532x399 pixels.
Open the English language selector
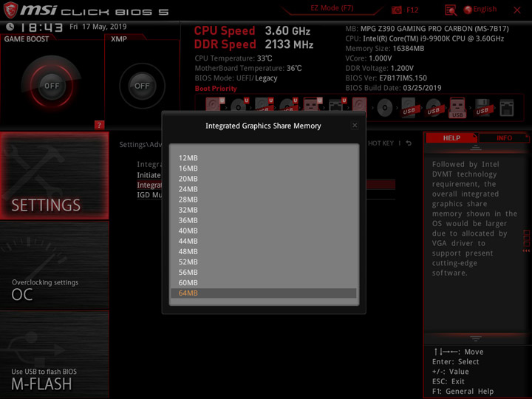point(480,10)
